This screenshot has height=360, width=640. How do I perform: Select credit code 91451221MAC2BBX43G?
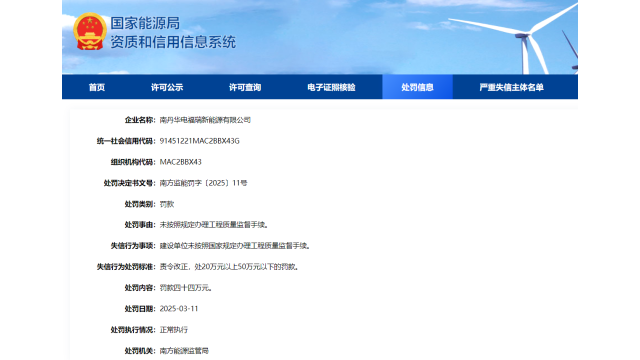point(200,141)
